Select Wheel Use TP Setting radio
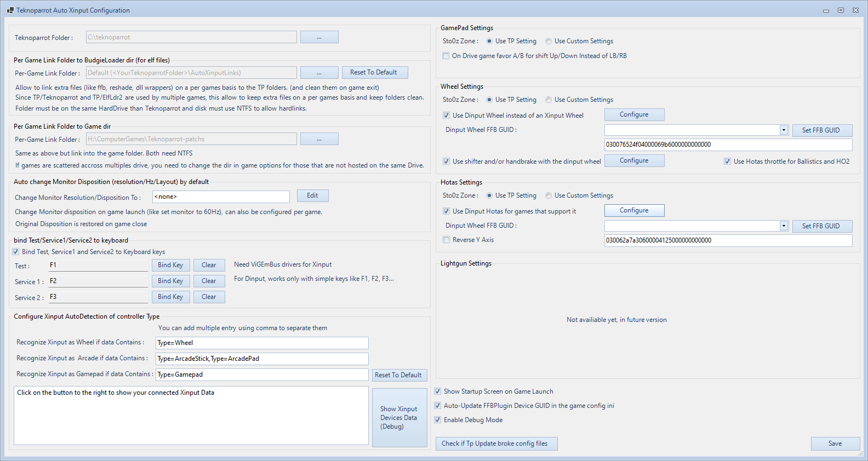 pos(489,100)
